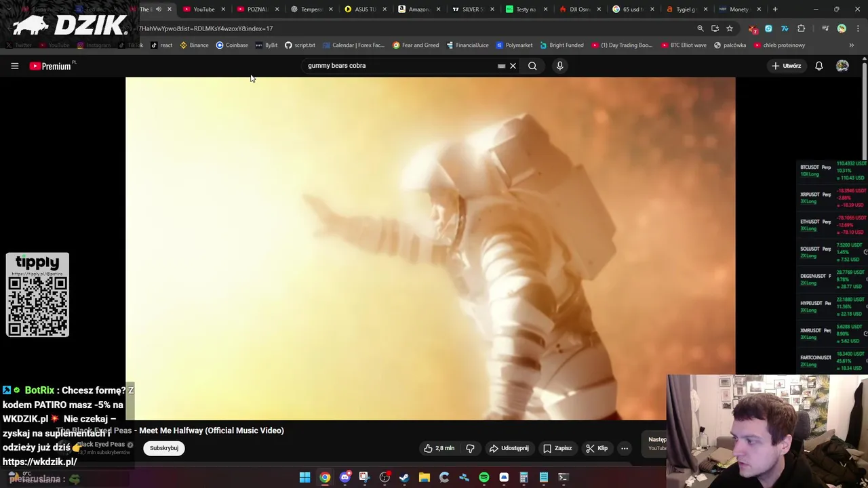Viewport: 868px width, 488px height.
Task: Open the Chrome profile avatar
Action: [842, 28]
